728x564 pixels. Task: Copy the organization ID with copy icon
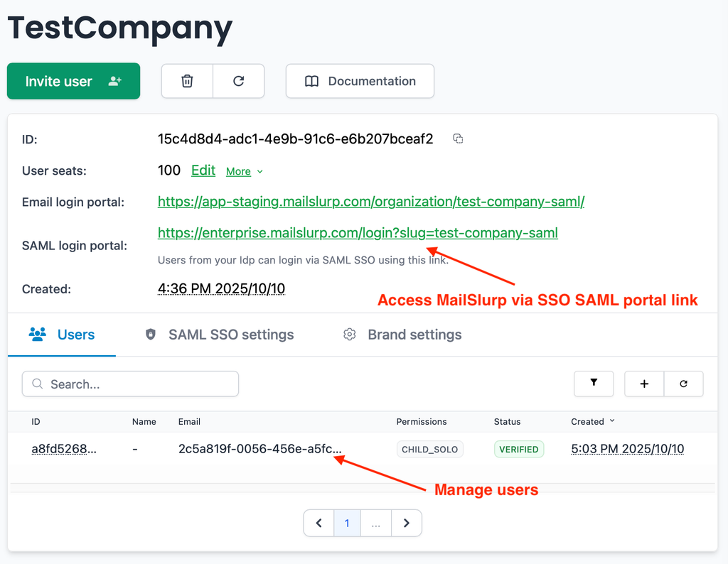(x=458, y=139)
